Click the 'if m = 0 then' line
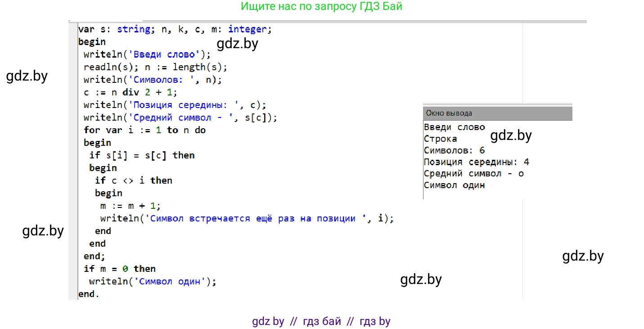 pyautogui.click(x=120, y=269)
